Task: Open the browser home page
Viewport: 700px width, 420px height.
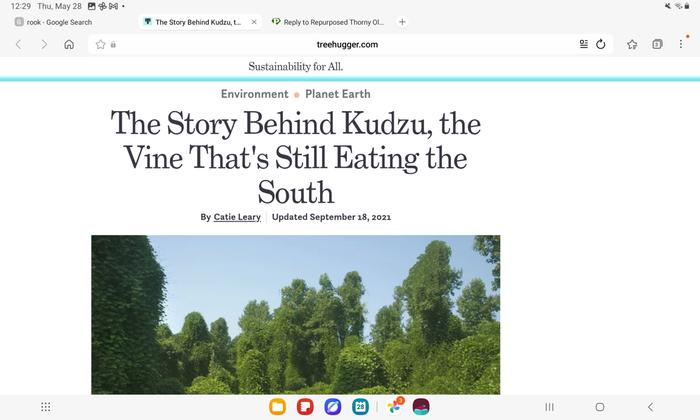Action: pyautogui.click(x=69, y=44)
